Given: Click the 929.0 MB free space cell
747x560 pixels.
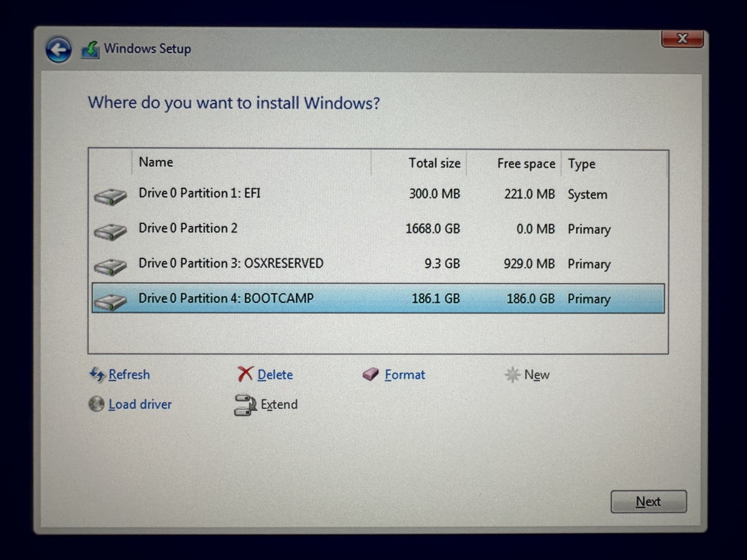Looking at the screenshot, I should 529,264.
